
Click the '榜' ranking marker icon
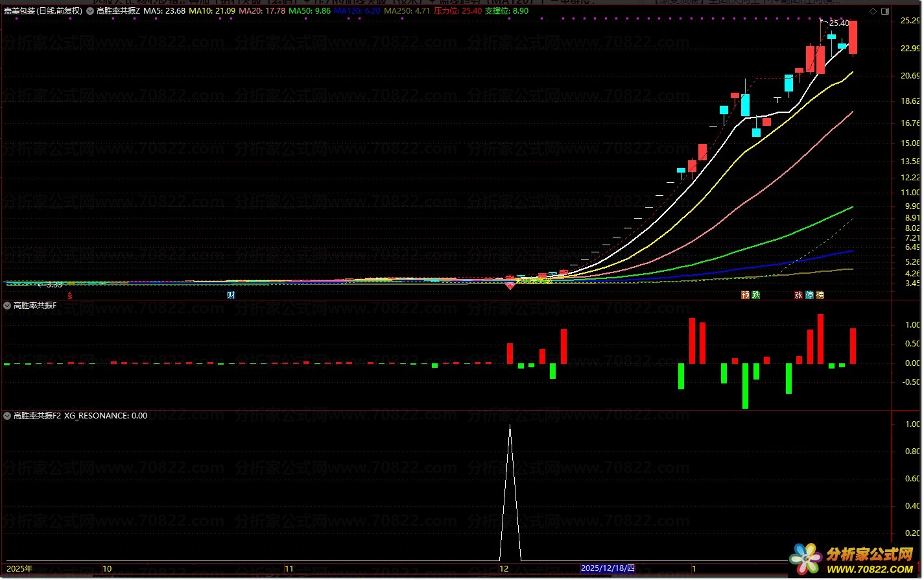click(x=820, y=295)
